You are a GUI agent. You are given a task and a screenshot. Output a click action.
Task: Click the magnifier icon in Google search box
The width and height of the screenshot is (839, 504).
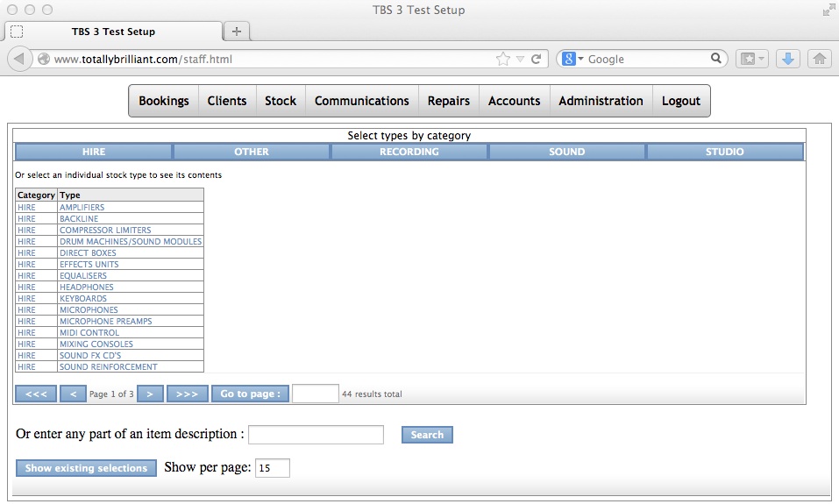(x=715, y=59)
